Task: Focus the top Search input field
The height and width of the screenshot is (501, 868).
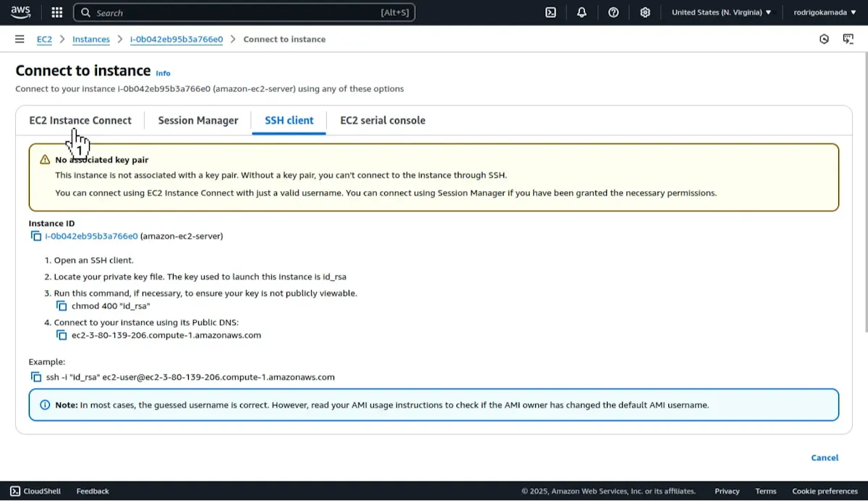Action: point(244,12)
